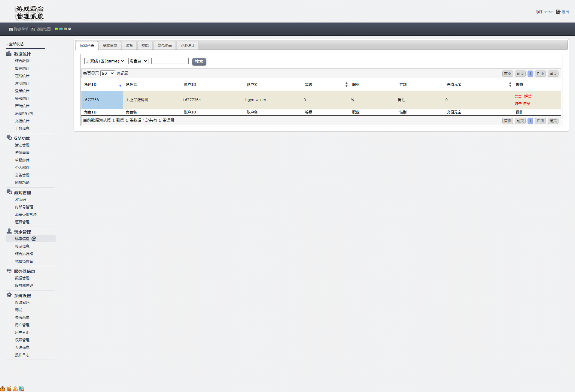The width and height of the screenshot is (575, 392).
Task: Toggle sort arrows on 充值元宝 column
Action: coord(510,85)
